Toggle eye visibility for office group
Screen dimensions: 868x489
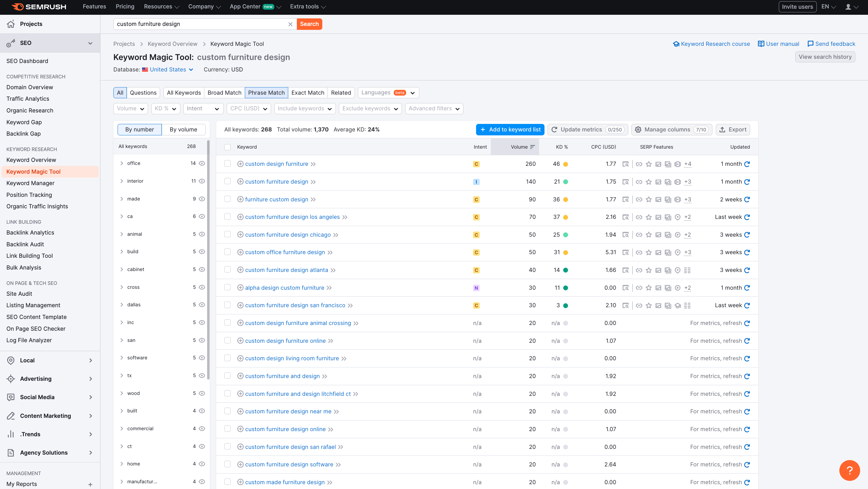pyautogui.click(x=202, y=163)
